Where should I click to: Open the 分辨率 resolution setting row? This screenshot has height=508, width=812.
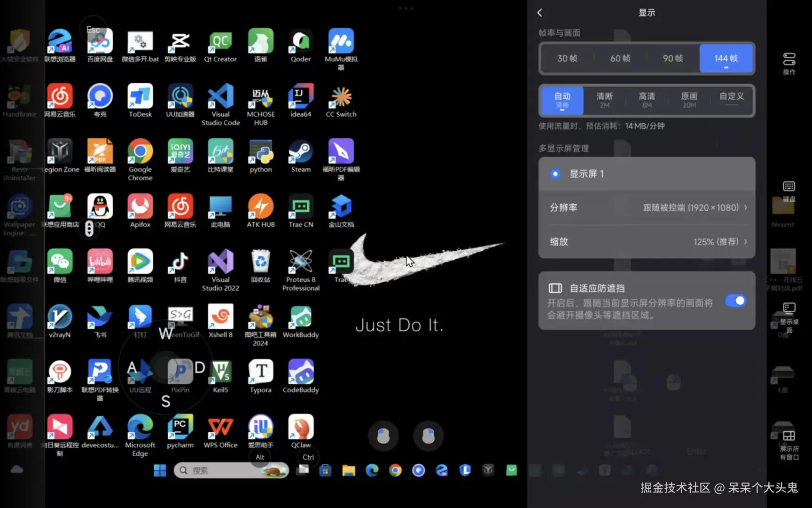(x=647, y=207)
